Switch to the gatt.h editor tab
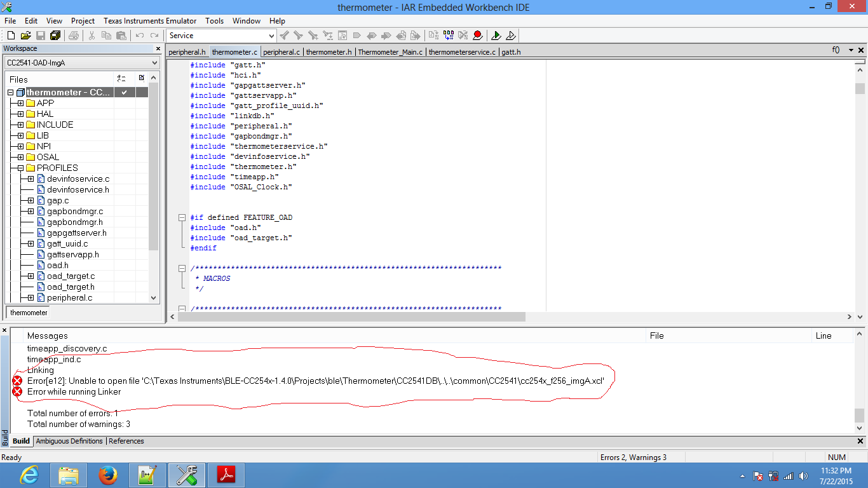 coord(512,52)
